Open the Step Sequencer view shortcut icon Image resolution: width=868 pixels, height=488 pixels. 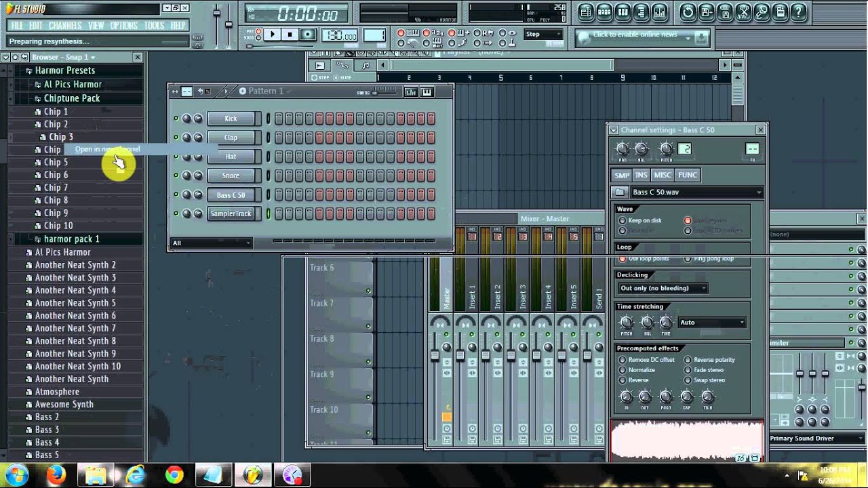point(604,12)
